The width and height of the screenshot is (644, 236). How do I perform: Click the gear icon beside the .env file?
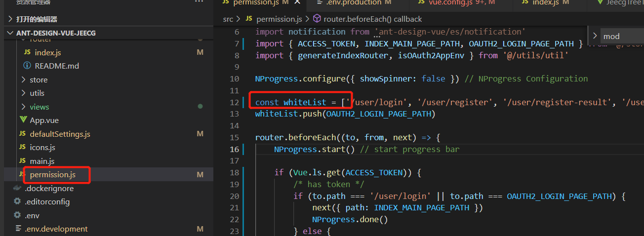17,215
